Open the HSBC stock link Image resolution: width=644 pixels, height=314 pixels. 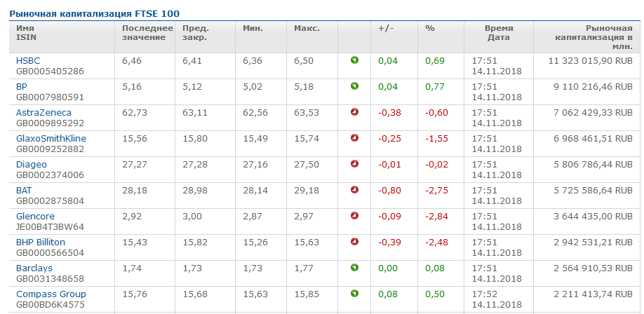click(28, 61)
